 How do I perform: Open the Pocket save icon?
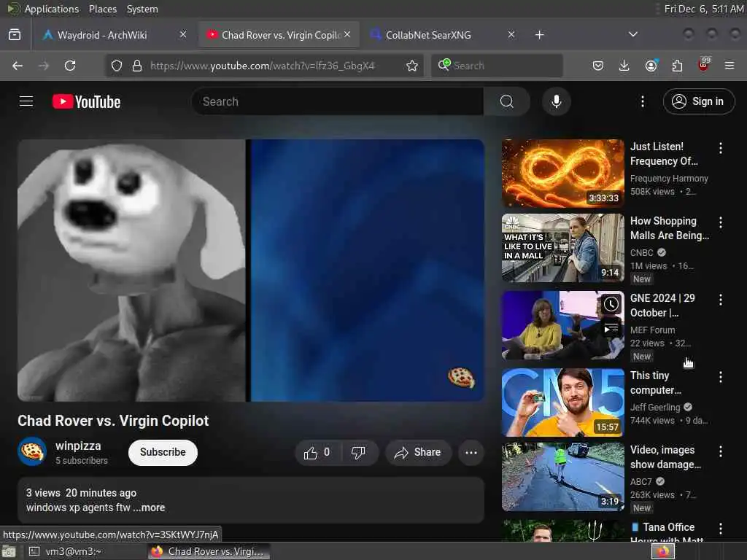click(x=598, y=66)
